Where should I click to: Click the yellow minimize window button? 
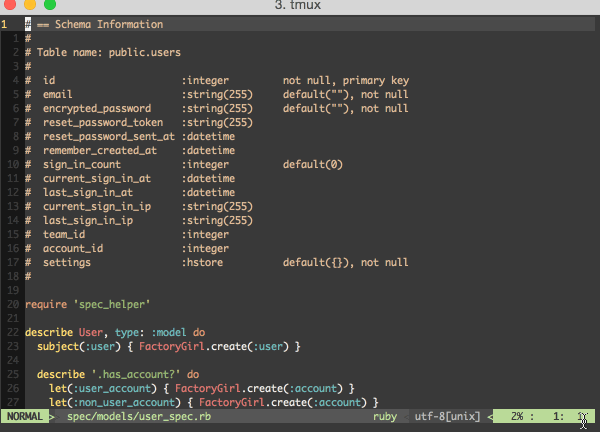tap(30, 3)
